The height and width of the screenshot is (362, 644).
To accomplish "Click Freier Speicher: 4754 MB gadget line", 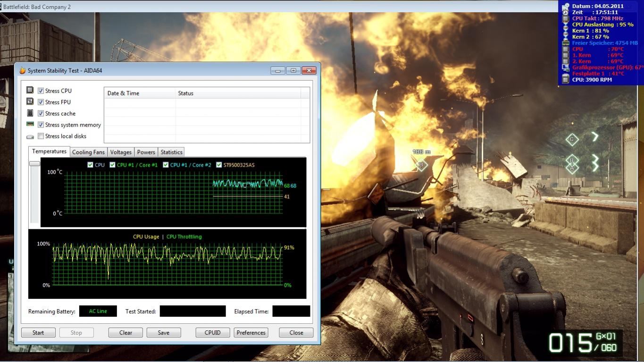I will click(605, 43).
